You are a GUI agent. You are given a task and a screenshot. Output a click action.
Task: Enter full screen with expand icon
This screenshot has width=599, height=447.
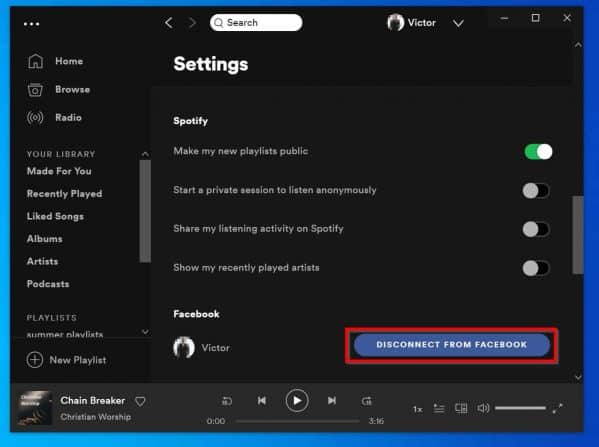[x=558, y=408]
